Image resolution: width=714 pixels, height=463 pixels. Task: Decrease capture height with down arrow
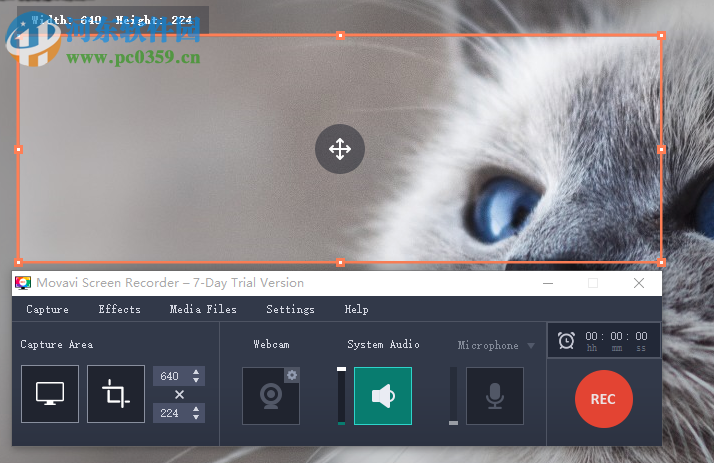196,417
